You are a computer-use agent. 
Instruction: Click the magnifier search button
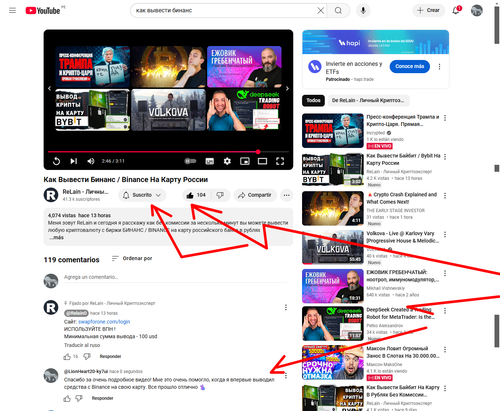tap(338, 11)
